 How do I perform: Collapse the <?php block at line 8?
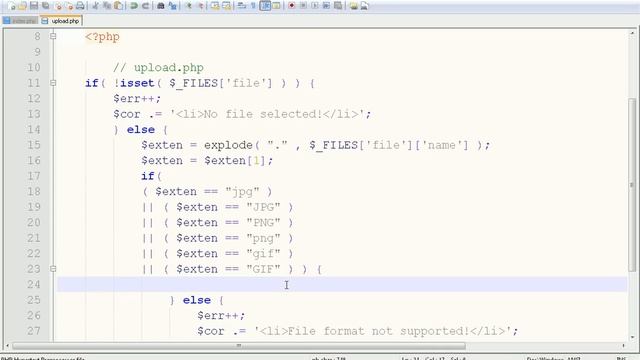[x=53, y=36]
